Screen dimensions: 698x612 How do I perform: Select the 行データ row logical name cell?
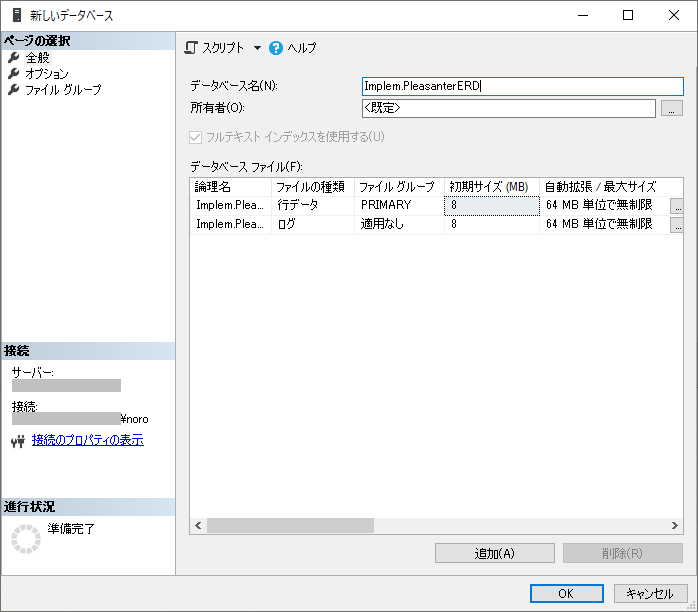coord(231,205)
